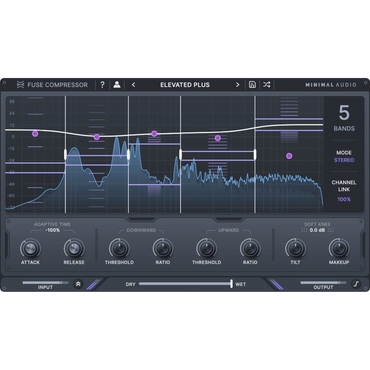Expand the right bottom panel tab handle
Screen dimensions: 370x370
[229, 219]
